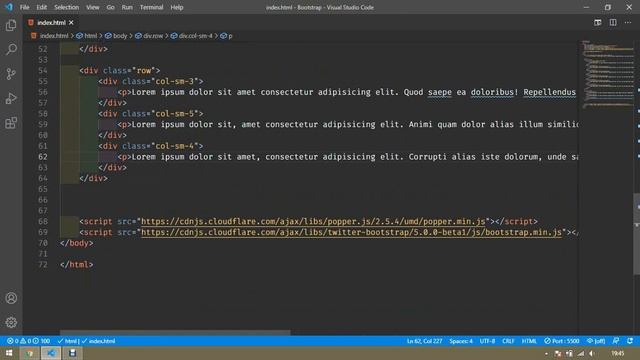Image resolution: width=640 pixels, height=360 pixels.
Task: Place cursor on the 'col-sm-4' class value
Action: pos(174,146)
